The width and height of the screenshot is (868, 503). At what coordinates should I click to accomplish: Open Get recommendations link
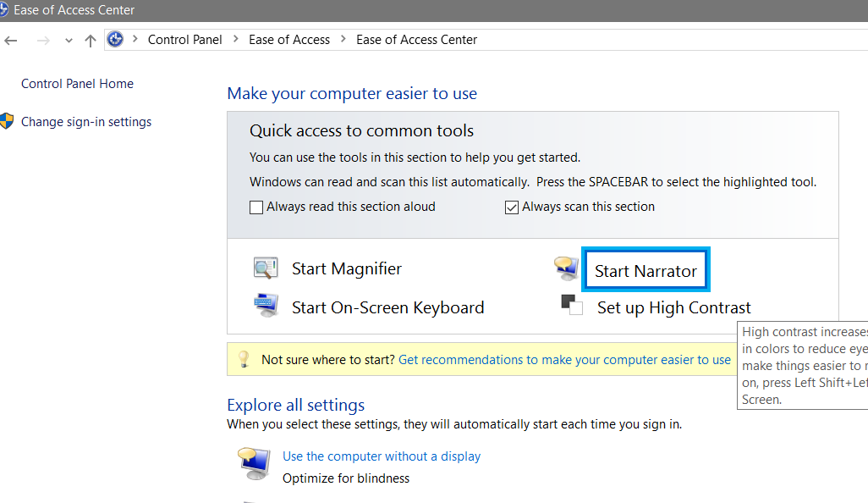click(564, 360)
